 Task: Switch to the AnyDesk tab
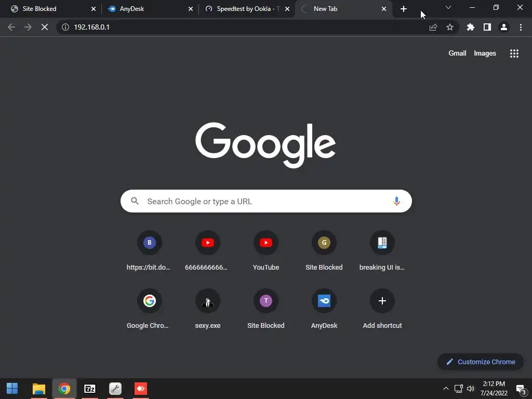click(150, 9)
